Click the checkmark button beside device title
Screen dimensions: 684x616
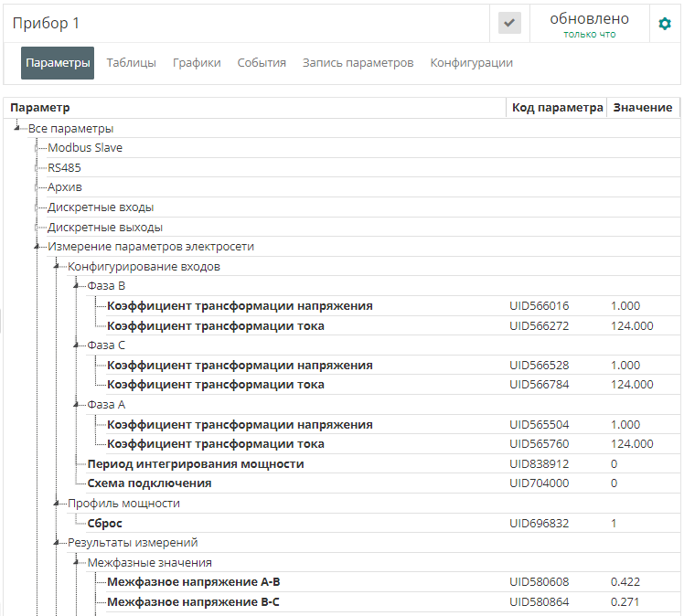[x=509, y=24]
